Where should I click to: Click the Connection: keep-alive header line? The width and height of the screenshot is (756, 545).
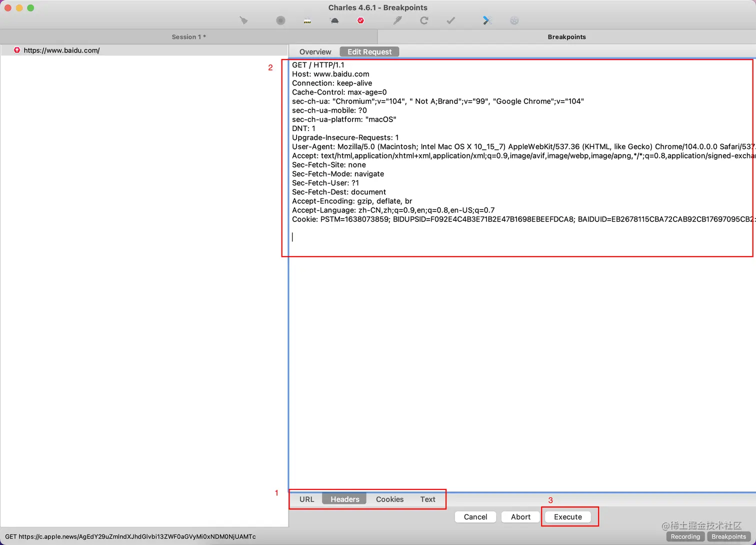tap(332, 83)
